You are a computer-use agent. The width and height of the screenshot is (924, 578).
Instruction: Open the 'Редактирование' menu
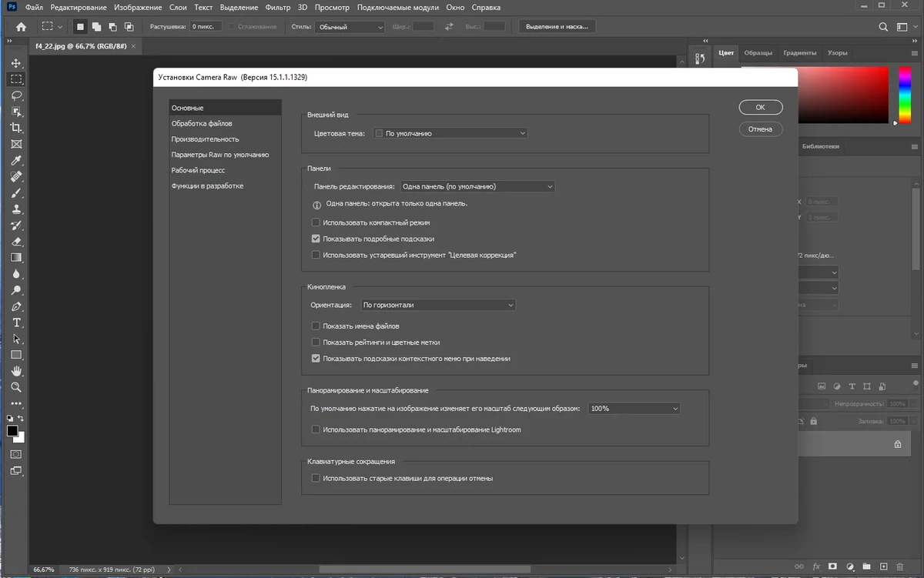click(79, 7)
